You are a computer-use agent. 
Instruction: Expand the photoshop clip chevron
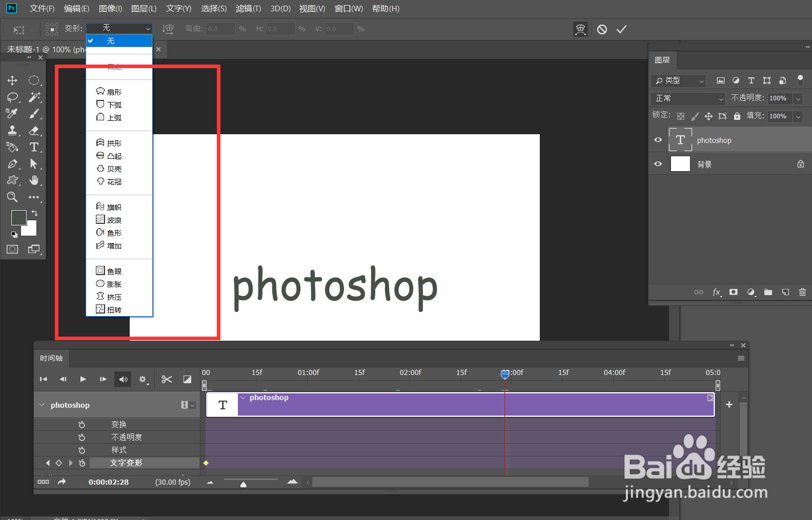(x=243, y=398)
